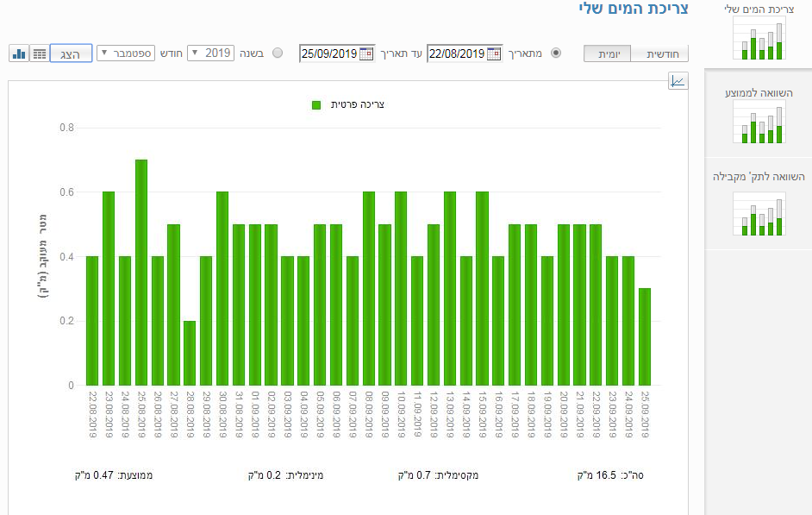Open השוואה לממוצע comparison chart icon

tap(759, 122)
